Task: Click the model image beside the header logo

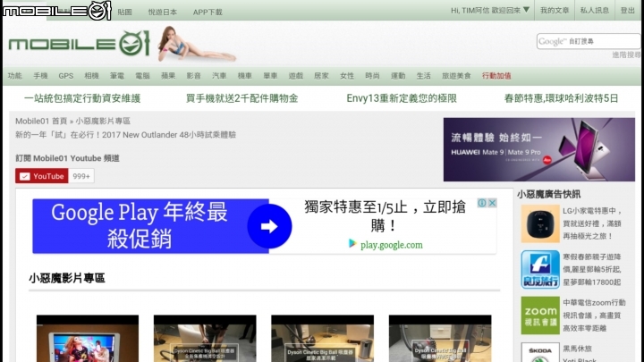Action: point(196,44)
